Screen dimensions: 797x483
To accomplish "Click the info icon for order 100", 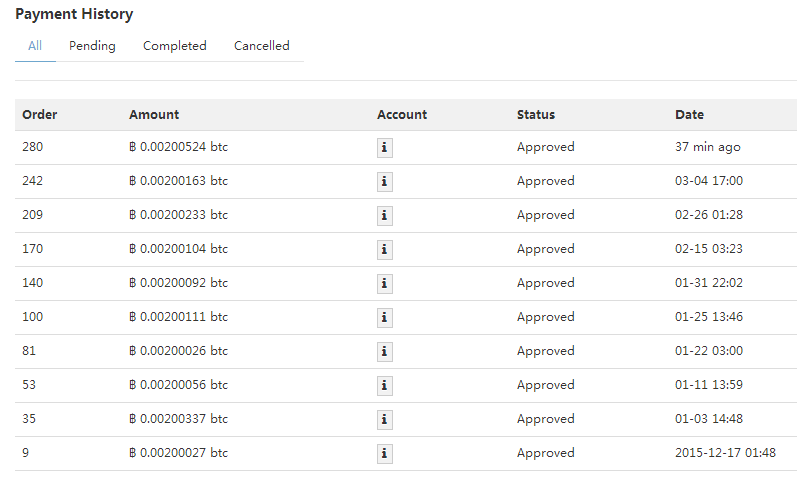I will tap(385, 318).
